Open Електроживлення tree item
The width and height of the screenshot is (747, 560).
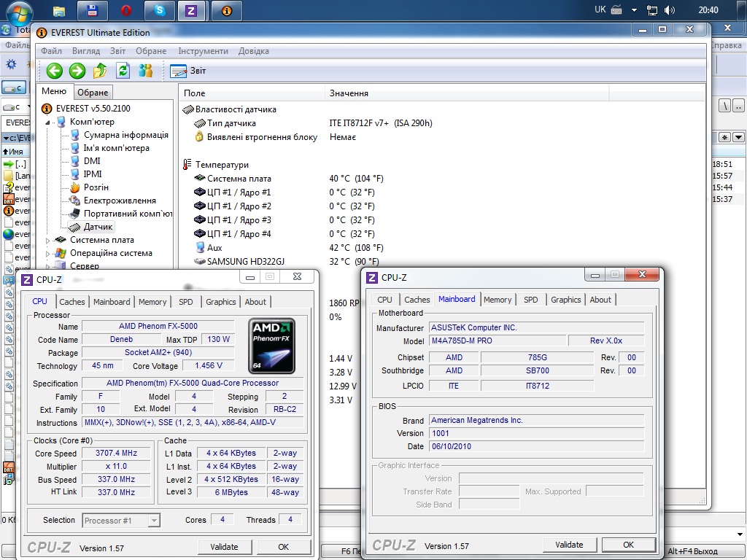pos(120,201)
